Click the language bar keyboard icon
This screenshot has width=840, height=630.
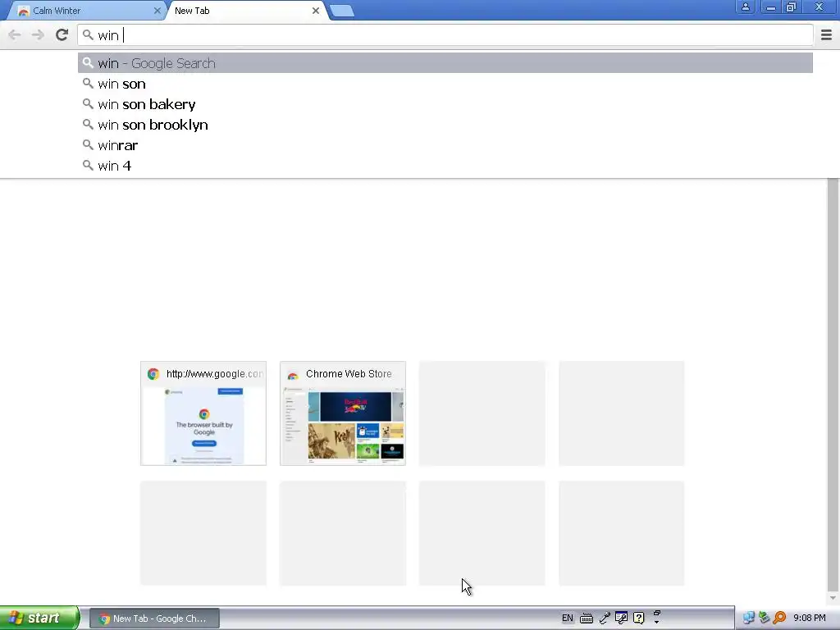click(x=587, y=619)
